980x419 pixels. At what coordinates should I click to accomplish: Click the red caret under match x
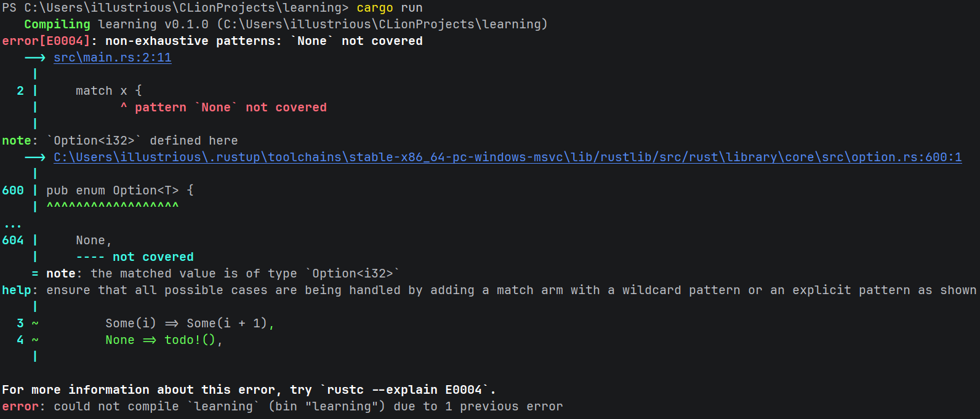(x=124, y=106)
